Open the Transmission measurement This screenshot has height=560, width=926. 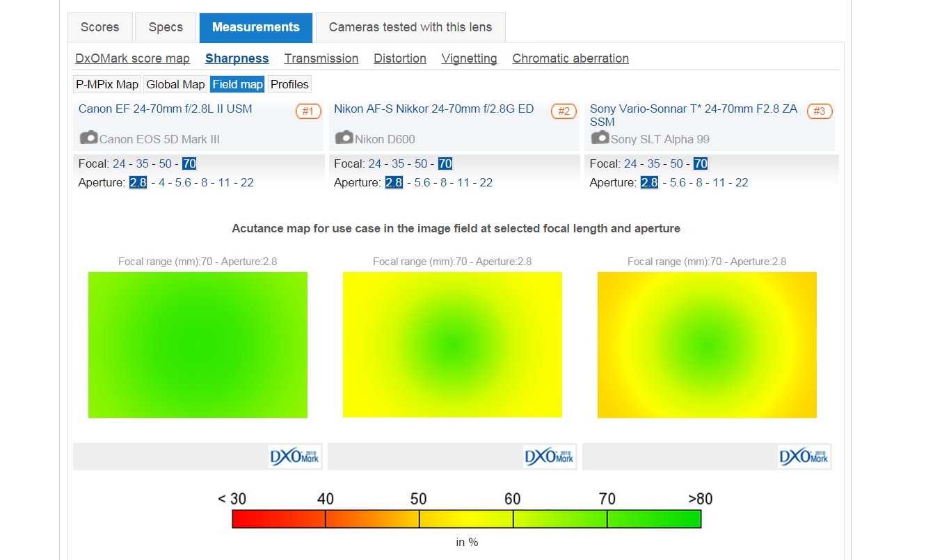(321, 58)
